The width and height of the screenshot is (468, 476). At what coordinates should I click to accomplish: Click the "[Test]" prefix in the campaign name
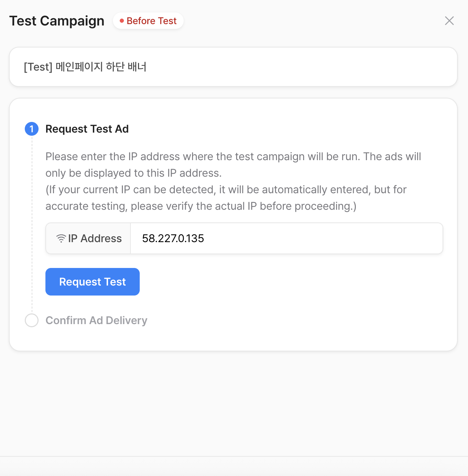38,67
